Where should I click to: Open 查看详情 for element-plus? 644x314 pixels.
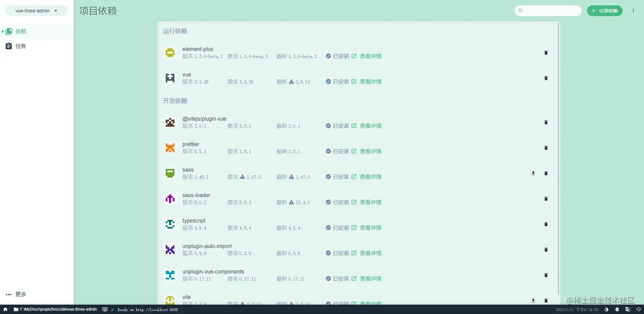370,56
